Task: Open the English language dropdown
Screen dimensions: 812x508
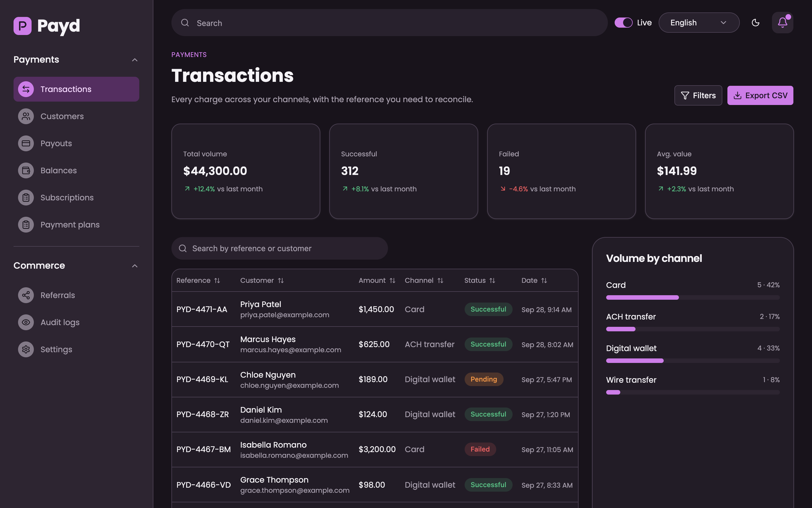Action: point(699,23)
